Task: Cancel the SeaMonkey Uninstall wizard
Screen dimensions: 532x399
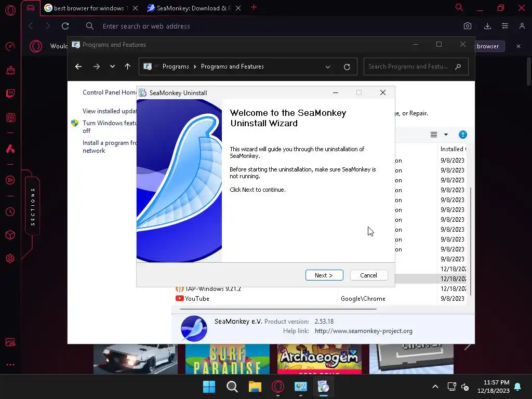Action: [368, 275]
